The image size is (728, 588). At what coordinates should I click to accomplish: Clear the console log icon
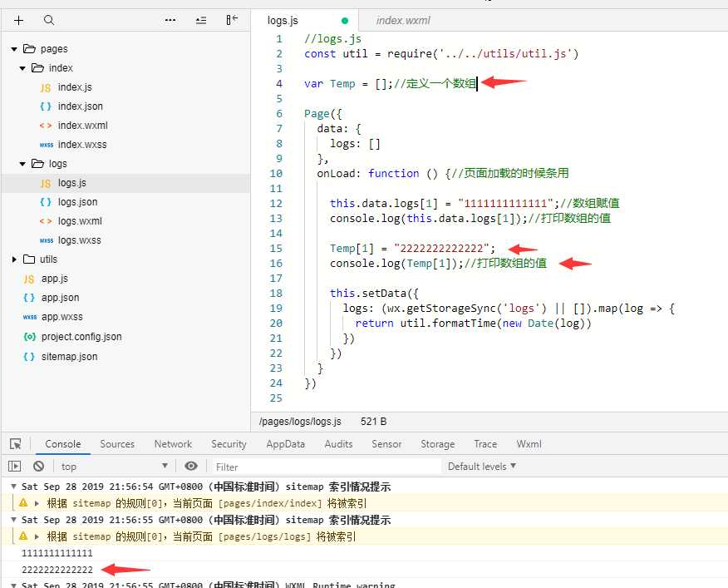pyautogui.click(x=39, y=466)
